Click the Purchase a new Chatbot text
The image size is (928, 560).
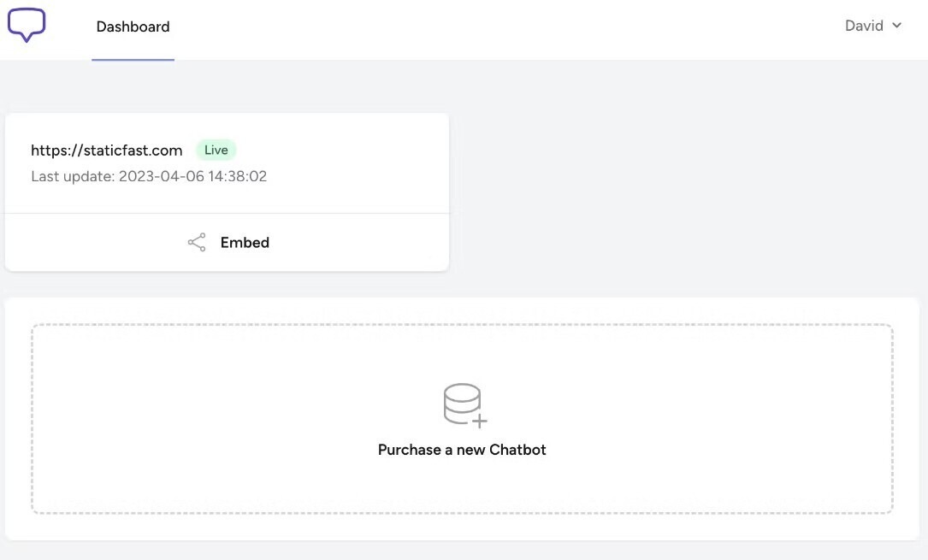462,450
